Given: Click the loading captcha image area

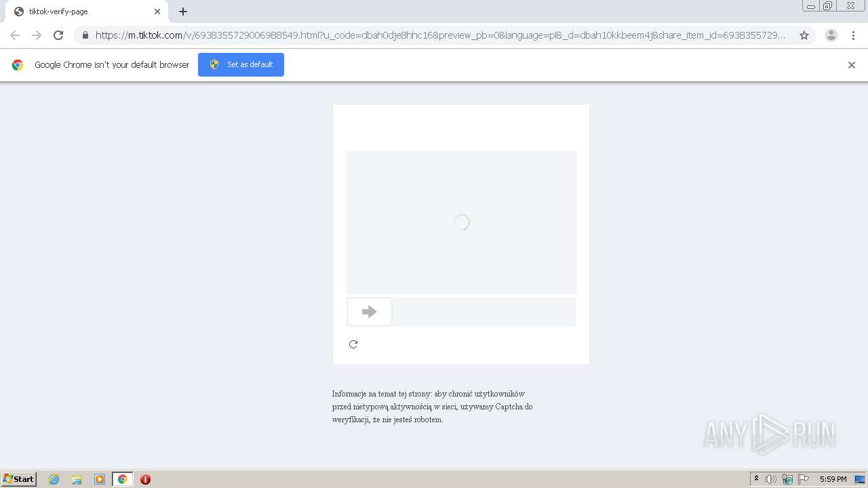Looking at the screenshot, I should click(462, 222).
